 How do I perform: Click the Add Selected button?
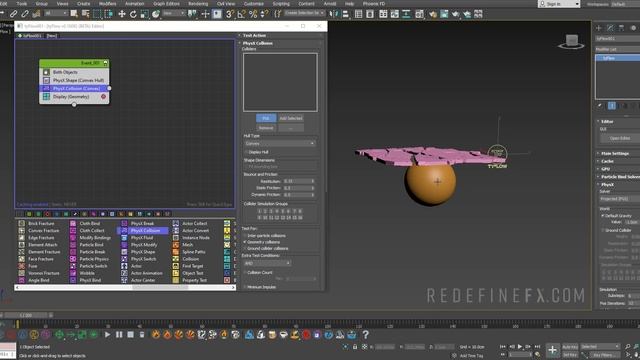pos(291,118)
